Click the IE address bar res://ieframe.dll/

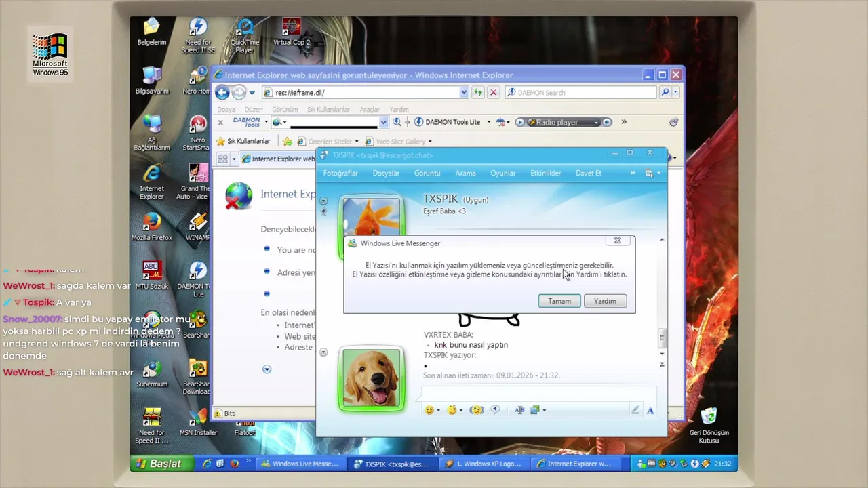[x=366, y=93]
